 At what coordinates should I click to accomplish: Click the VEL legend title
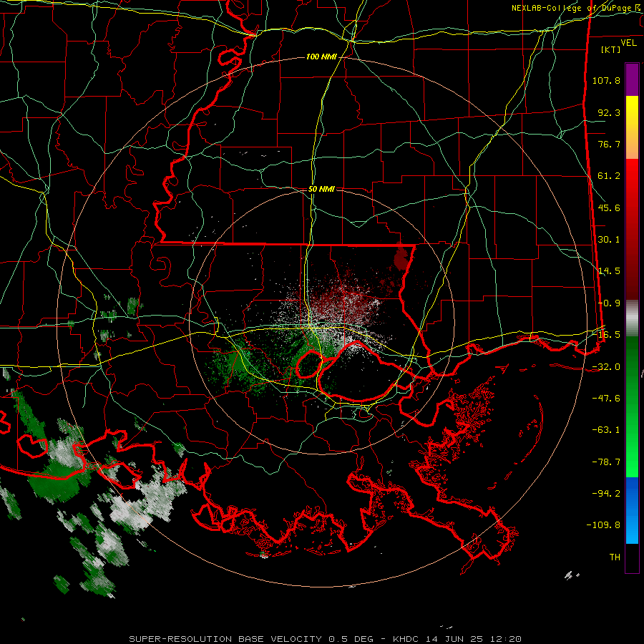coord(628,43)
